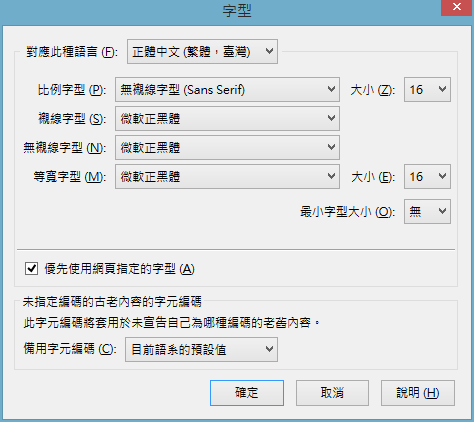This screenshot has width=474, height=422.
Task: Uncheck 優先使用網頁指定的字型 checkbox
Action: pos(31,268)
